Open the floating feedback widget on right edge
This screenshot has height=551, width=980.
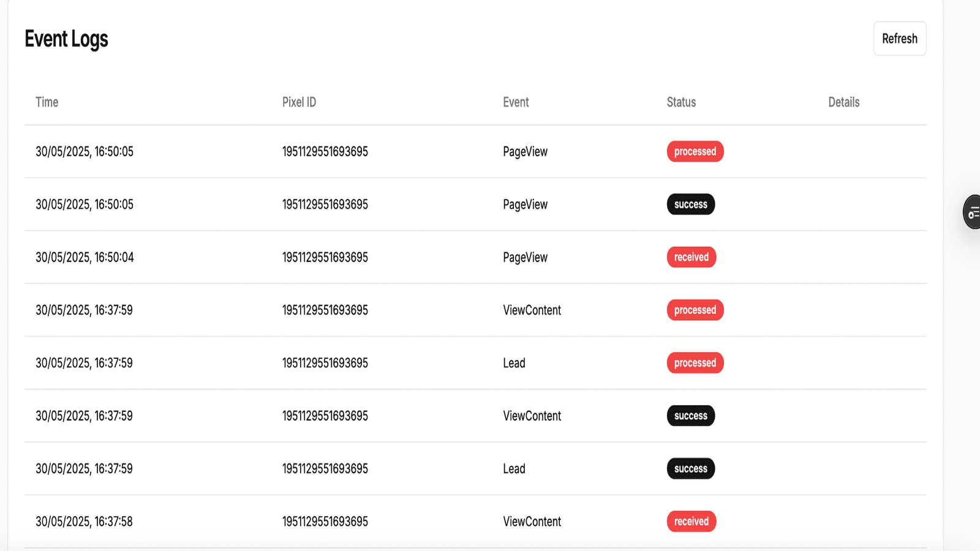tap(973, 213)
